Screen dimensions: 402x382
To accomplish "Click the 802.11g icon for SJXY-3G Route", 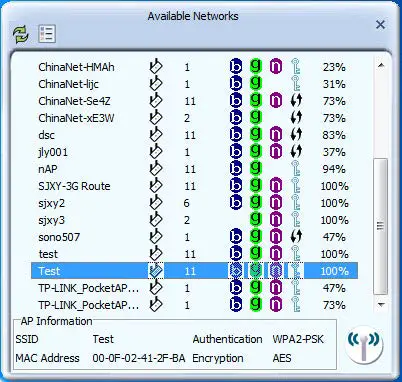I will tap(256, 185).
